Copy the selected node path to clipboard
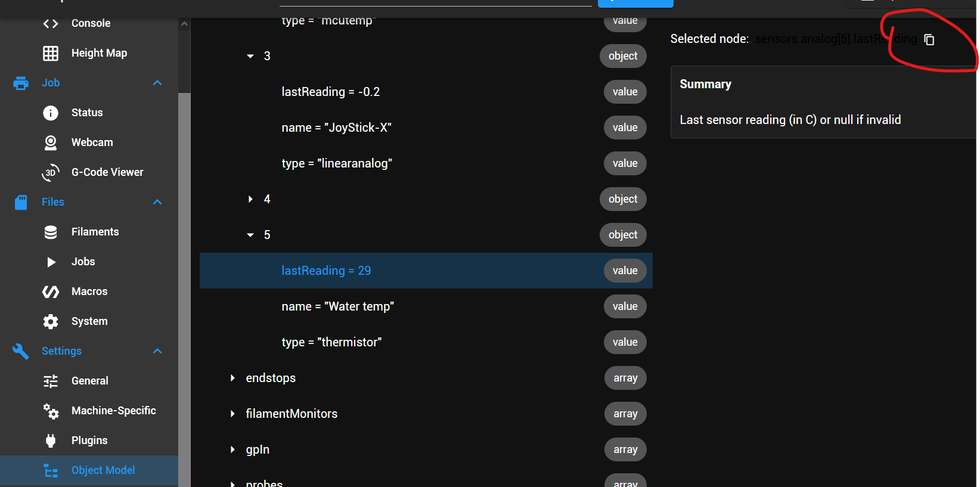Viewport: 980px width, 487px height. point(929,39)
